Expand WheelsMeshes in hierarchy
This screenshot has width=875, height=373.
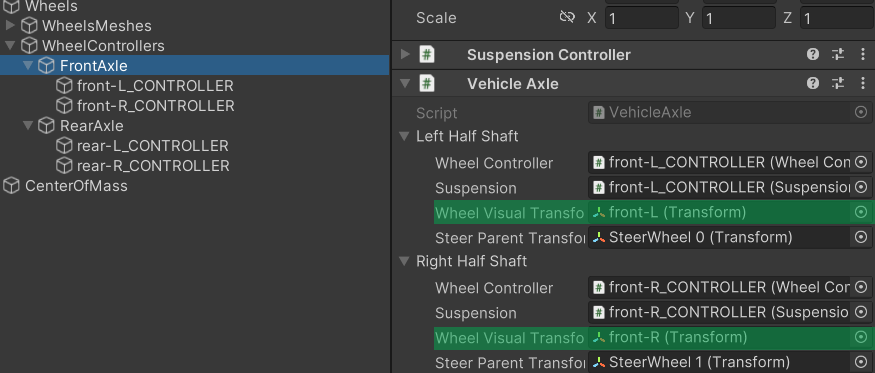point(10,25)
